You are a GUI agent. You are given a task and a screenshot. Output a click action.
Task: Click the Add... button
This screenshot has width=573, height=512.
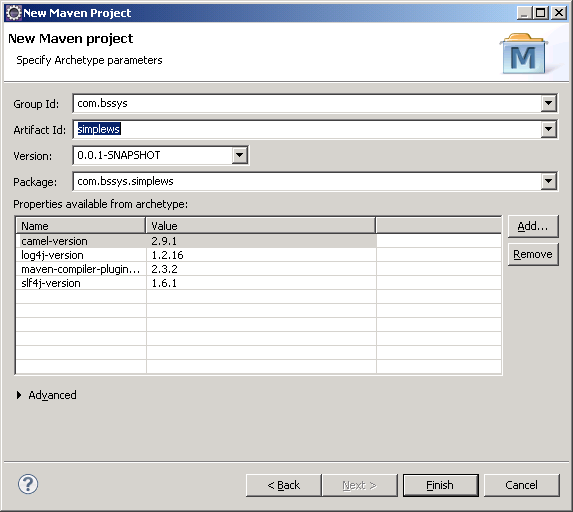coord(533,226)
